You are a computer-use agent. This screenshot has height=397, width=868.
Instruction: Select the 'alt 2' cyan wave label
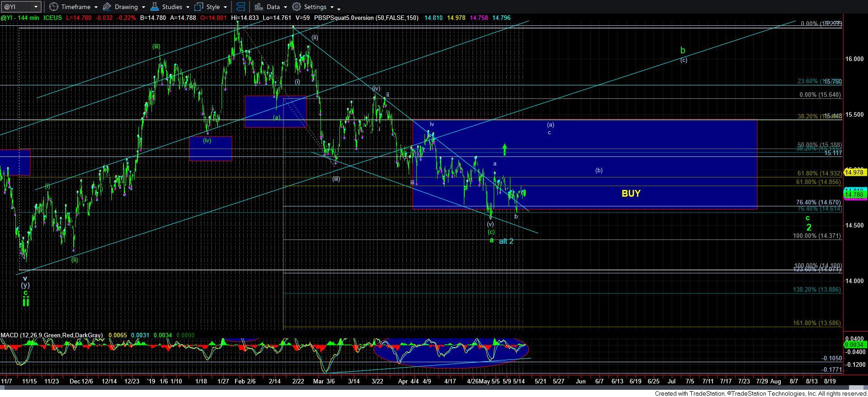[506, 241]
